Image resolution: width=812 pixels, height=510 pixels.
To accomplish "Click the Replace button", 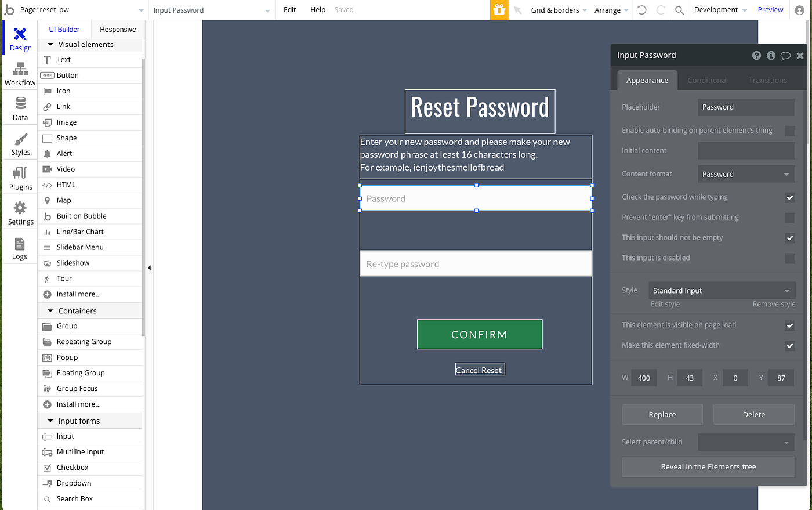I will coord(662,415).
